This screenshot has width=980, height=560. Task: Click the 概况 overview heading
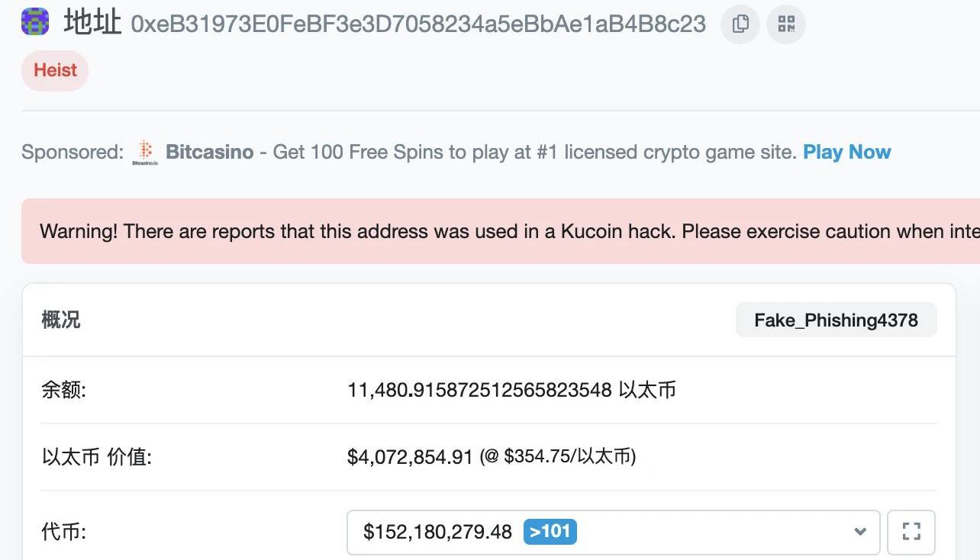point(61,320)
